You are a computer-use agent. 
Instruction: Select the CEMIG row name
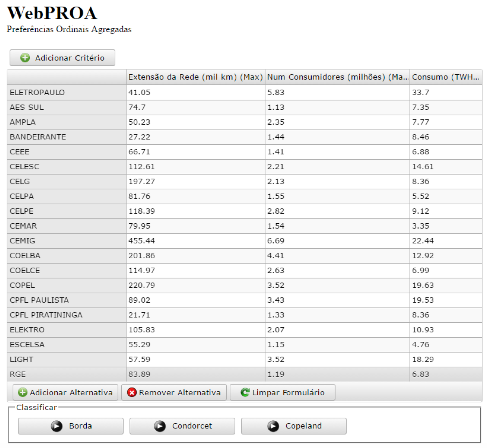click(23, 241)
